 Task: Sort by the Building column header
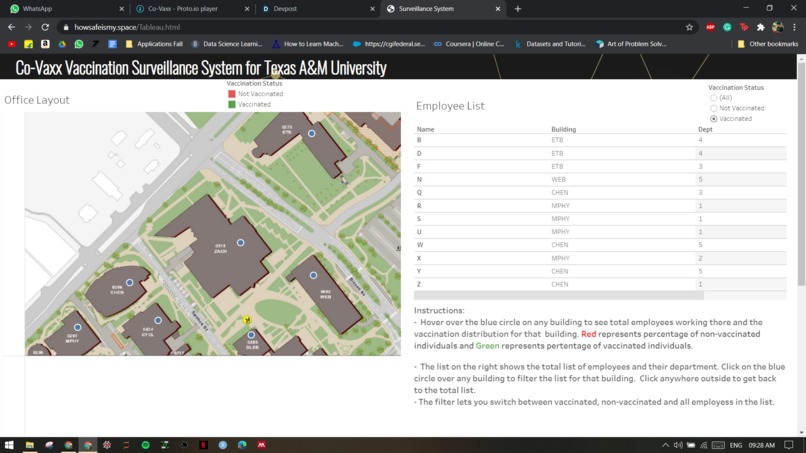pos(563,130)
